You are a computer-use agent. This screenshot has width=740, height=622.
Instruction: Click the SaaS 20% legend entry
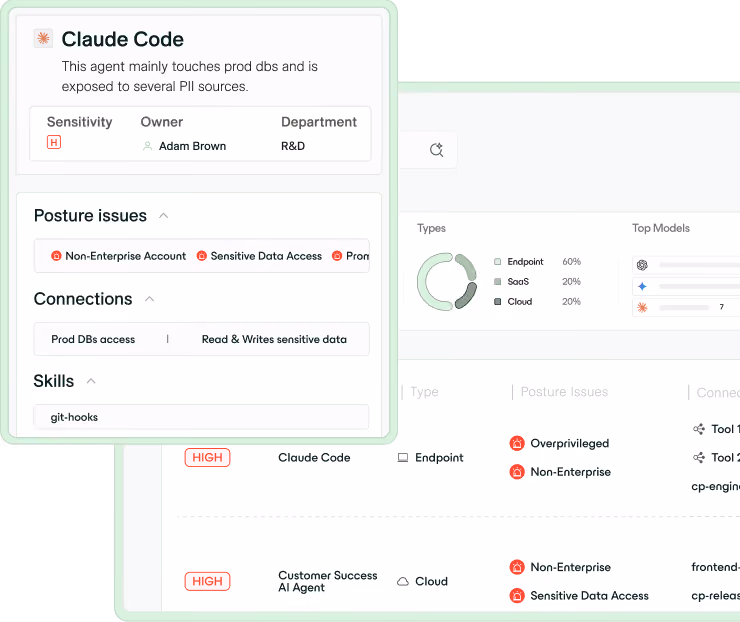538,282
